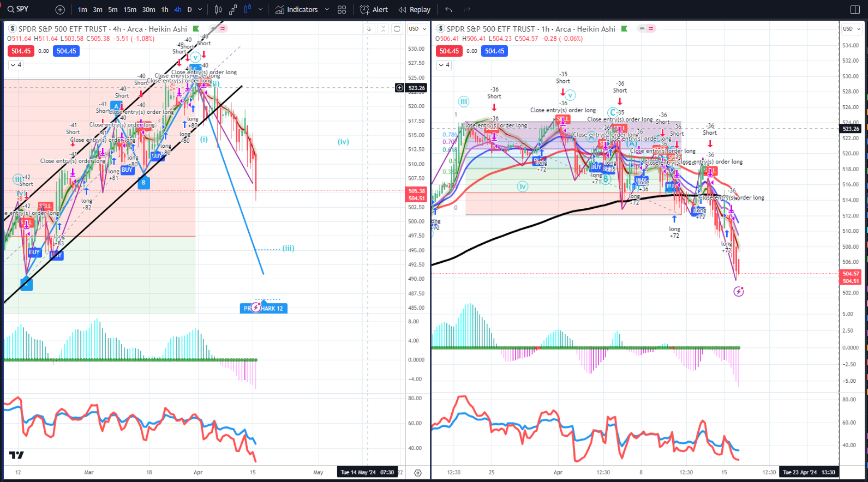Click blue buy 504.45 button on 1h chart
The width and height of the screenshot is (868, 482).
pos(495,51)
